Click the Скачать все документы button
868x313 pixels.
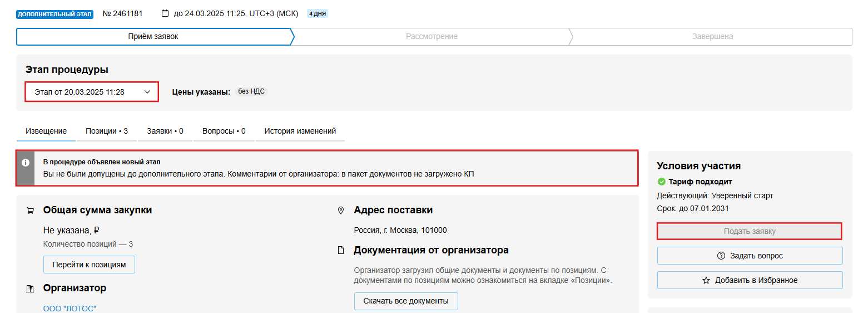(x=406, y=301)
